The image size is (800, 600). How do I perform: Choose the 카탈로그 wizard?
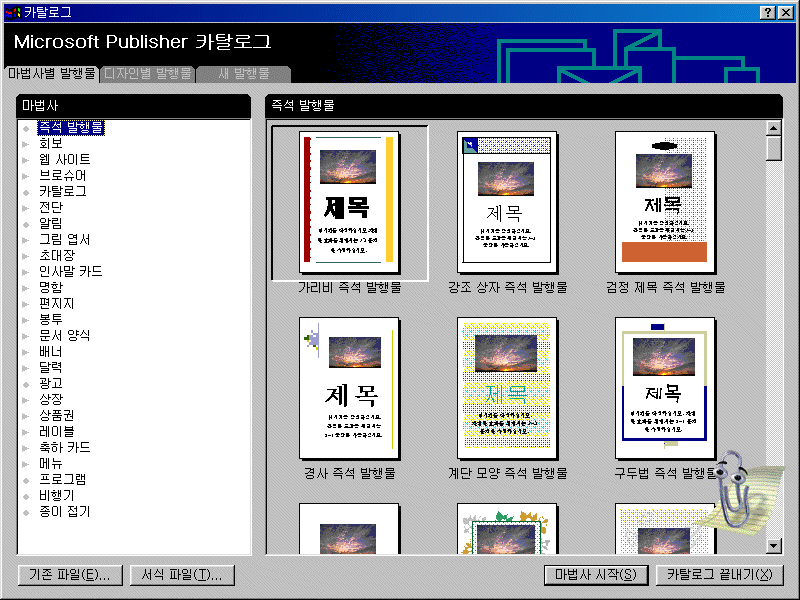tap(63, 191)
